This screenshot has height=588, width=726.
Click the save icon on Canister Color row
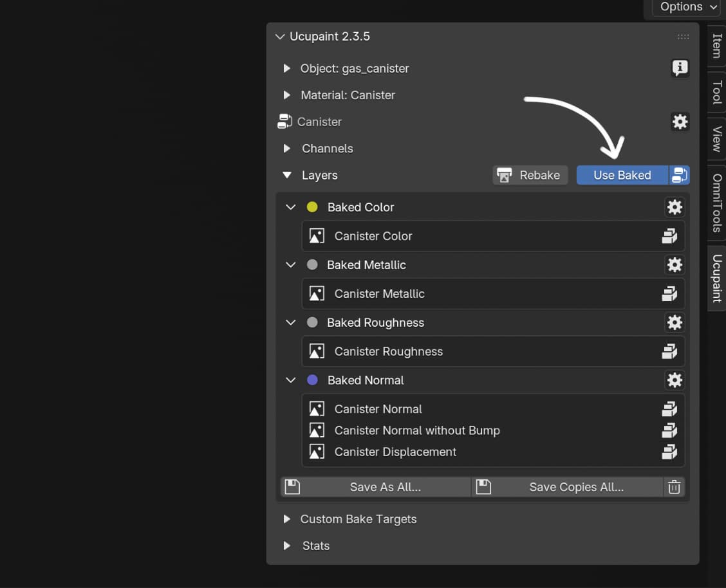[669, 236]
